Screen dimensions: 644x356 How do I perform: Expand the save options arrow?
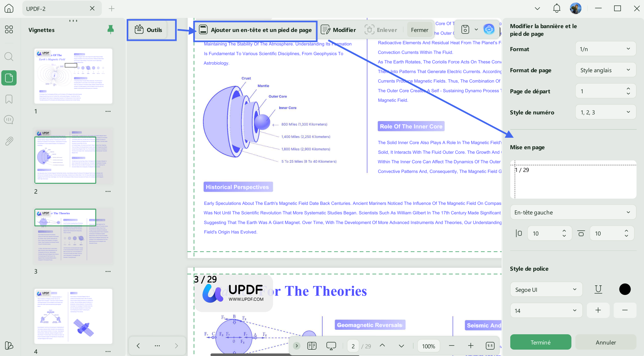pos(476,30)
